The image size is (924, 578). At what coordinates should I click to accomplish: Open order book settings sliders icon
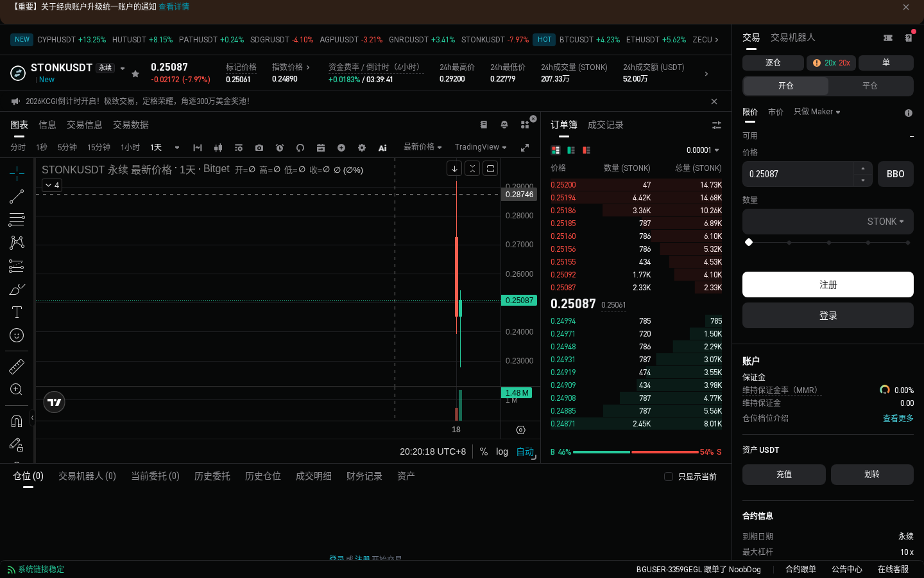[x=717, y=125]
